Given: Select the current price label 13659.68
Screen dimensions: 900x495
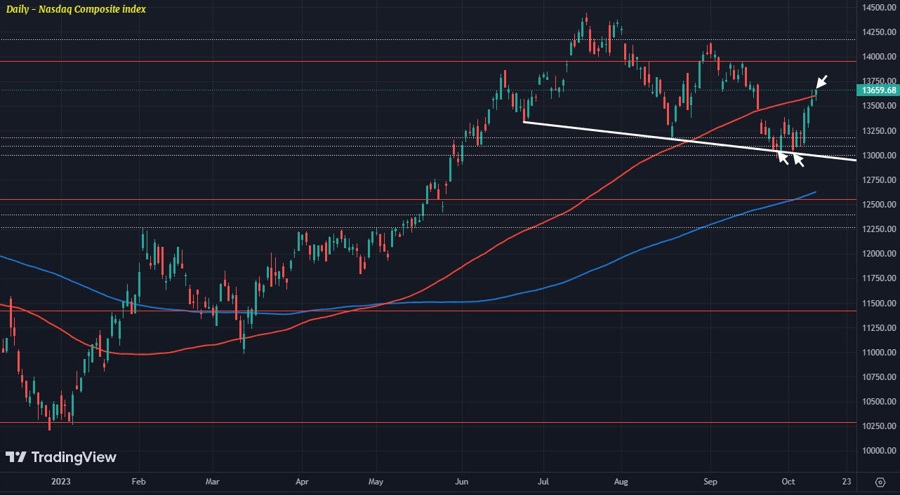Looking at the screenshot, I should point(876,90).
